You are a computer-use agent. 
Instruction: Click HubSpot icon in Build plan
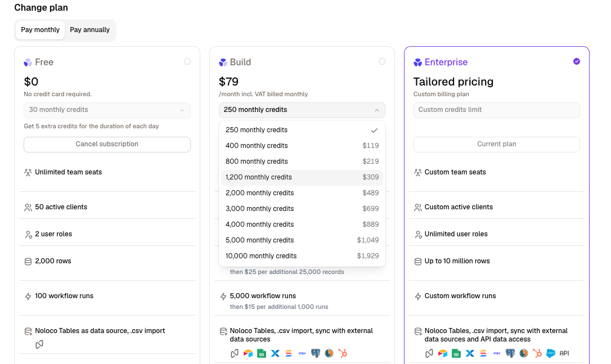coord(343,353)
